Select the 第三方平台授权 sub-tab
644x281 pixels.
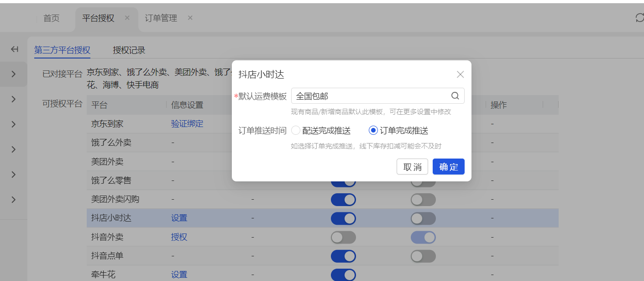62,50
